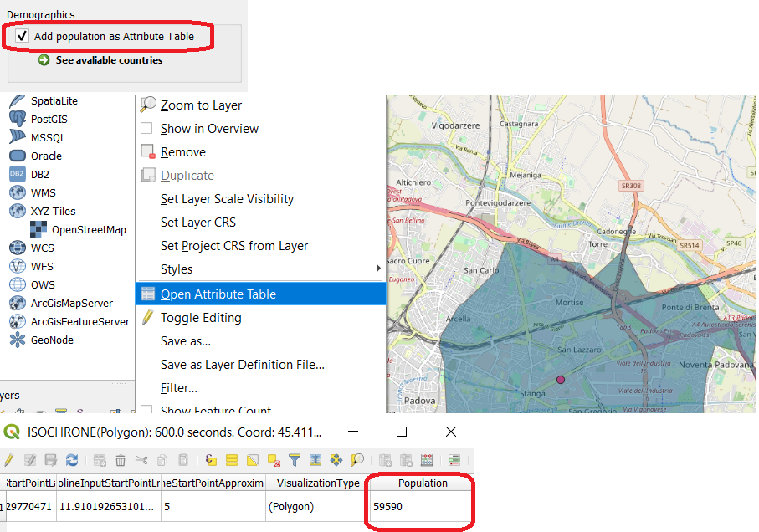Pan map to the selected rows

tap(336, 460)
